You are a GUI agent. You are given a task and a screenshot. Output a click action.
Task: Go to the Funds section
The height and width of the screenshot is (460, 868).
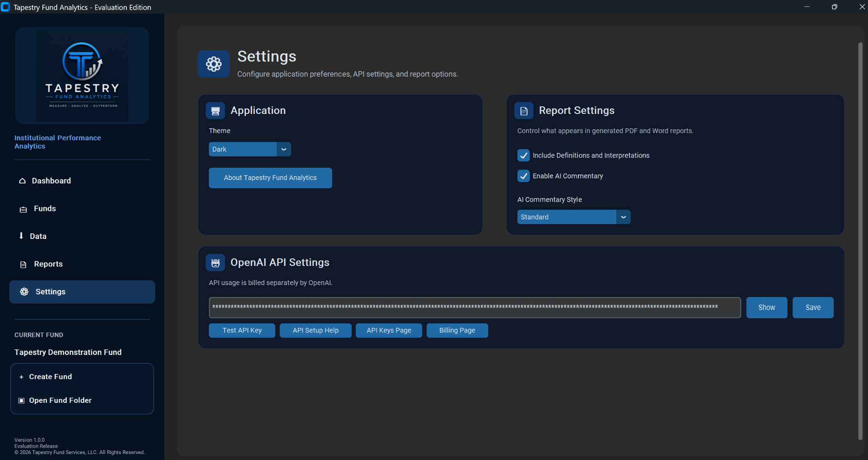(x=82, y=209)
